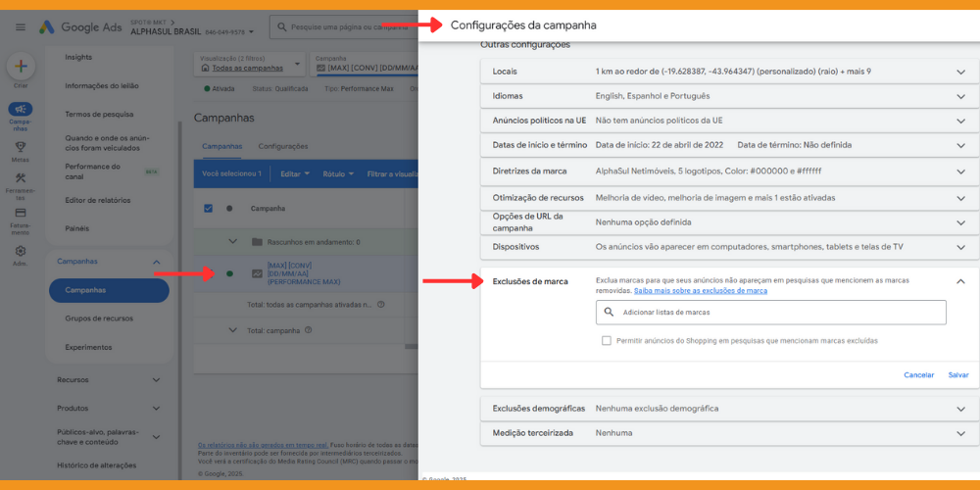Screen dimensions: 980x490
Task: Collapse the Exclusões de marca section
Action: [960, 281]
